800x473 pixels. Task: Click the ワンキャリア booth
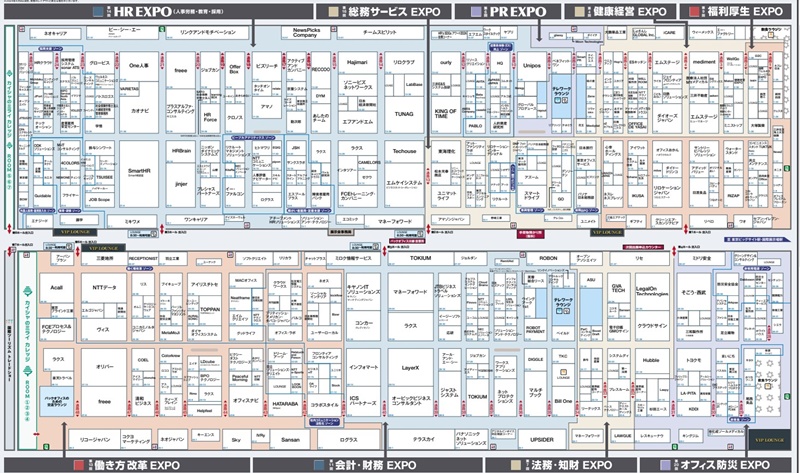click(195, 220)
